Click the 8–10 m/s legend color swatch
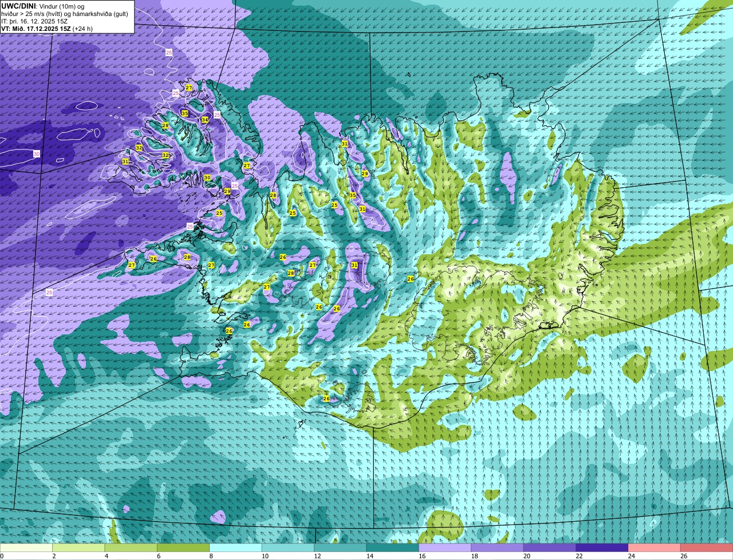The width and height of the screenshot is (733, 560). point(236,547)
